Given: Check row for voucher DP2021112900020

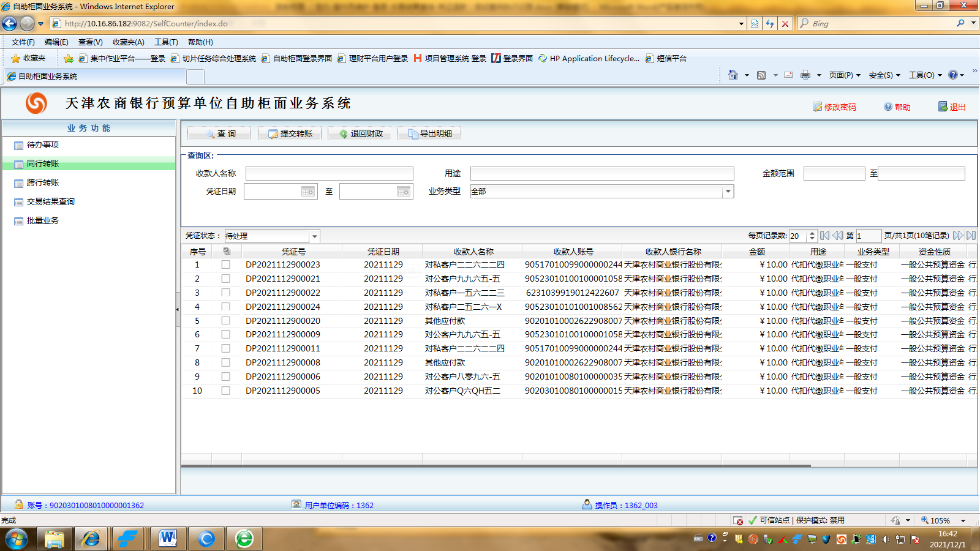Looking at the screenshot, I should (226, 321).
